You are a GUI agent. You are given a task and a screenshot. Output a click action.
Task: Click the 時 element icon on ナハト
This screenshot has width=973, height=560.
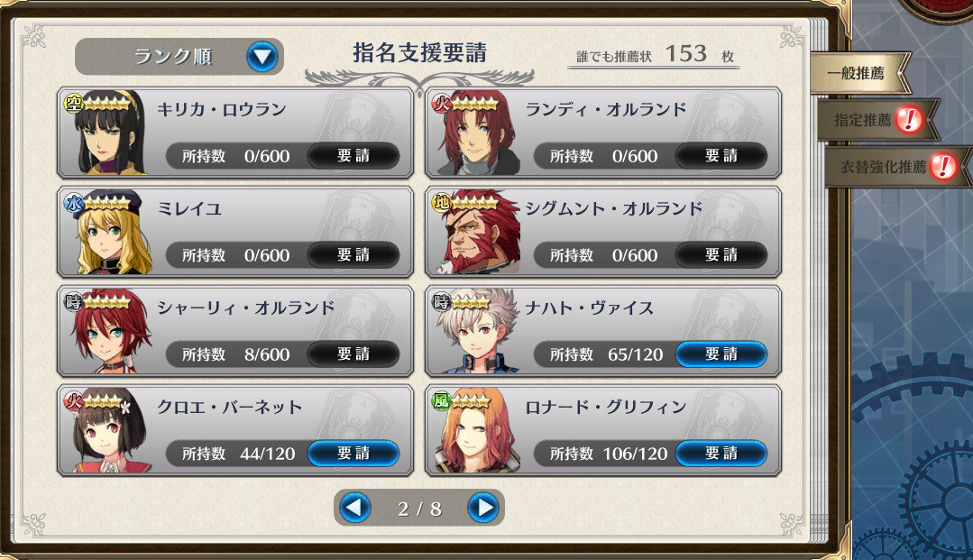[441, 302]
